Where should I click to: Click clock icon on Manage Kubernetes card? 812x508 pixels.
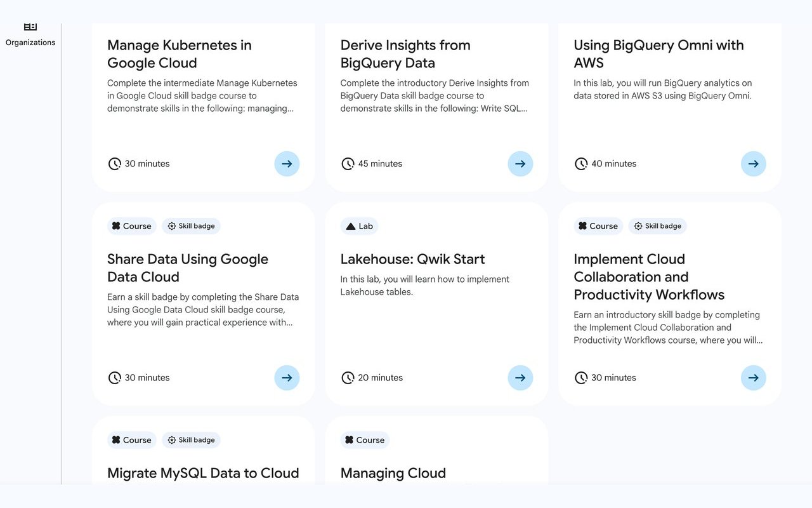(x=114, y=164)
